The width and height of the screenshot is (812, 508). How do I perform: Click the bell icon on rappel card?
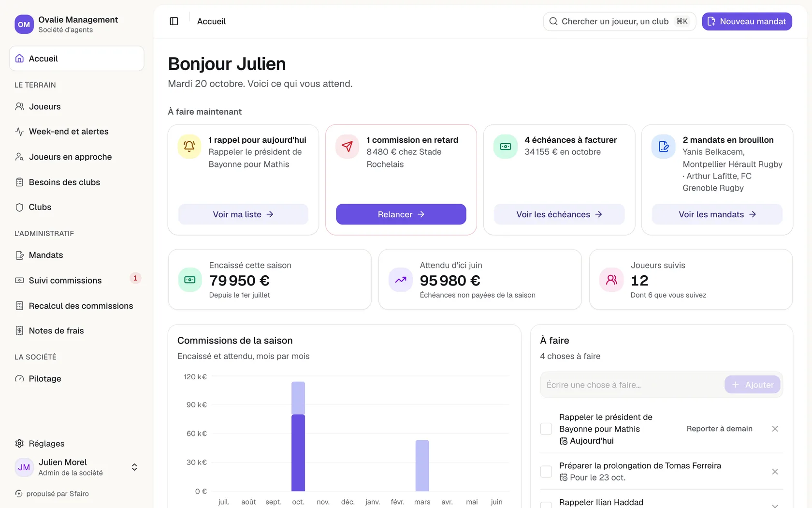(189, 147)
